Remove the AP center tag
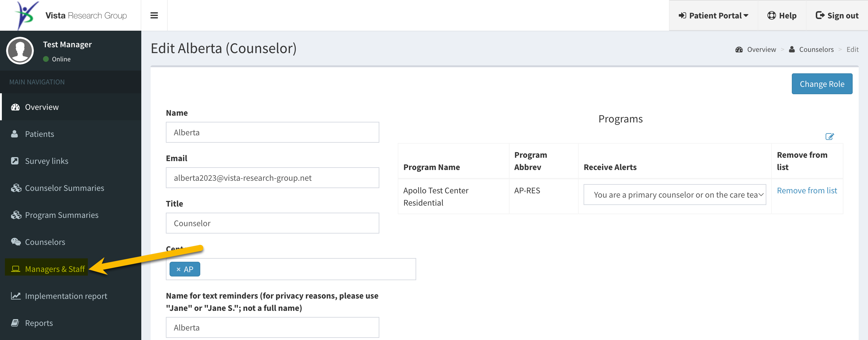The height and width of the screenshot is (340, 868). pyautogui.click(x=178, y=269)
